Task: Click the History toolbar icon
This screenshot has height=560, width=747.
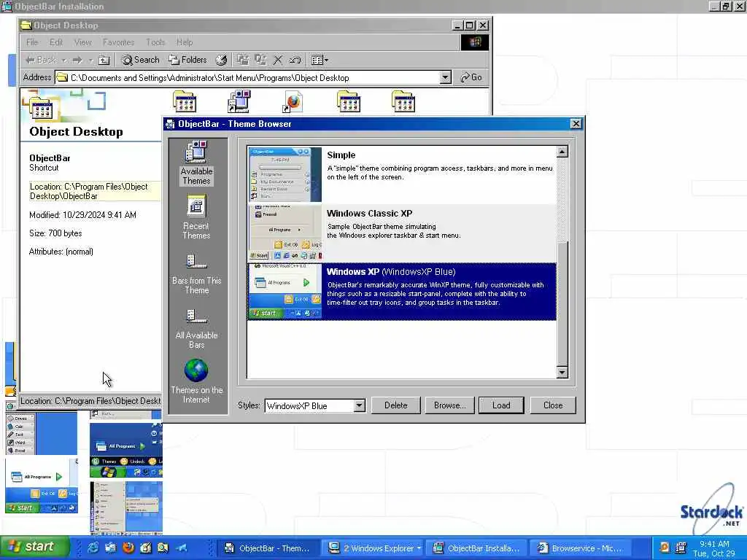Action: [x=221, y=60]
